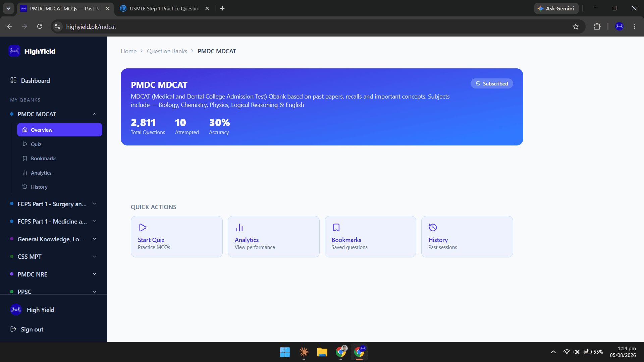Open the Windows Start button
Viewport: 644px width, 362px height.
(285, 352)
